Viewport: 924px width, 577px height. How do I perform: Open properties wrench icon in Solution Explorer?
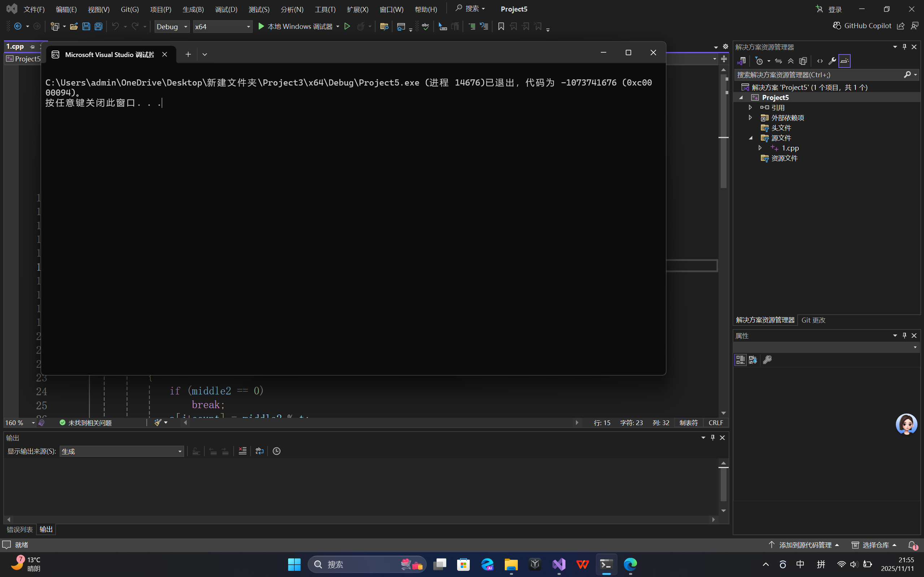pyautogui.click(x=832, y=61)
